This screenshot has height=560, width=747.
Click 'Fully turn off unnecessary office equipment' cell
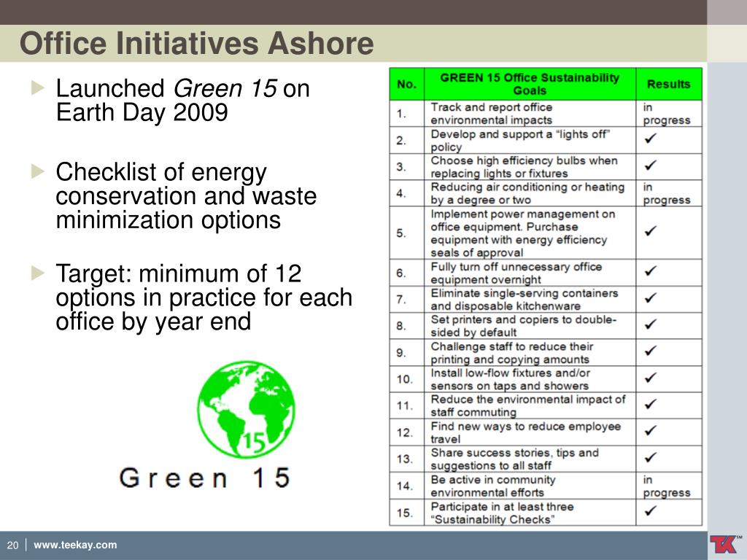(530, 273)
